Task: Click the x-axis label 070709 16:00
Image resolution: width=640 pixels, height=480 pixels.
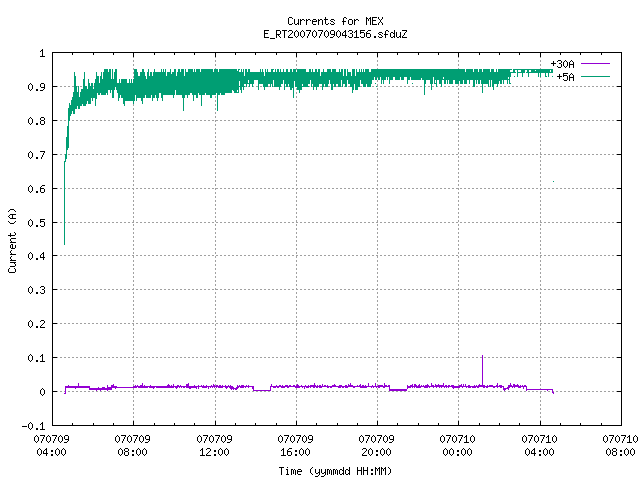Action: point(296,446)
